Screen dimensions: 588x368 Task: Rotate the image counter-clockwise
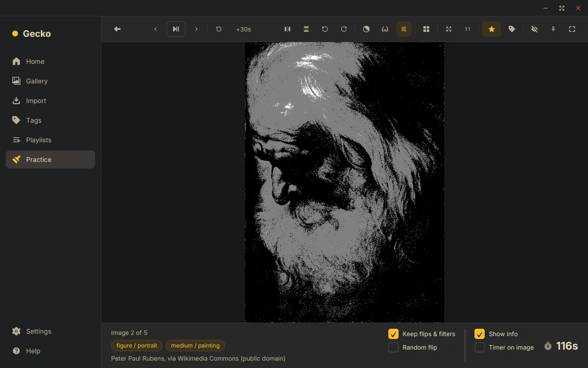(325, 29)
